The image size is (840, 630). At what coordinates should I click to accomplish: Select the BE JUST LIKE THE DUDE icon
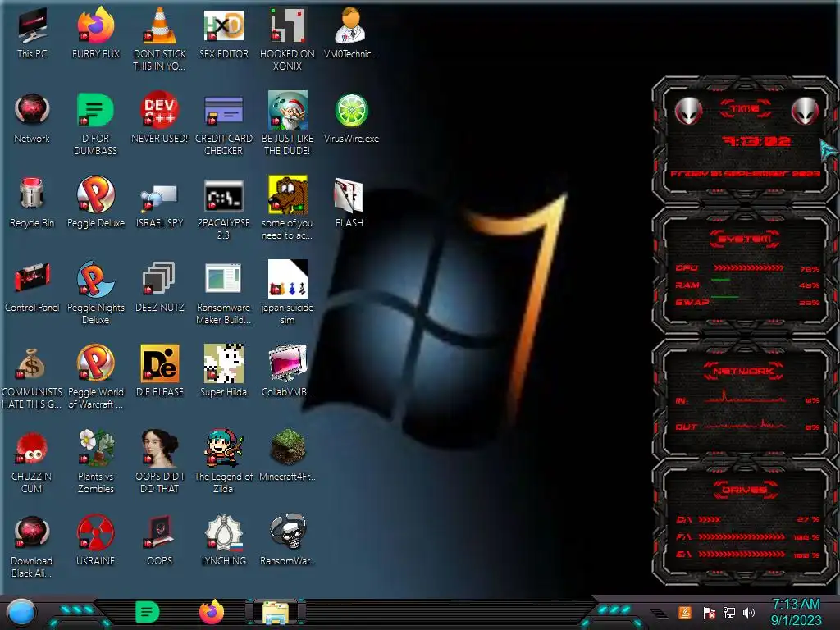(287, 123)
